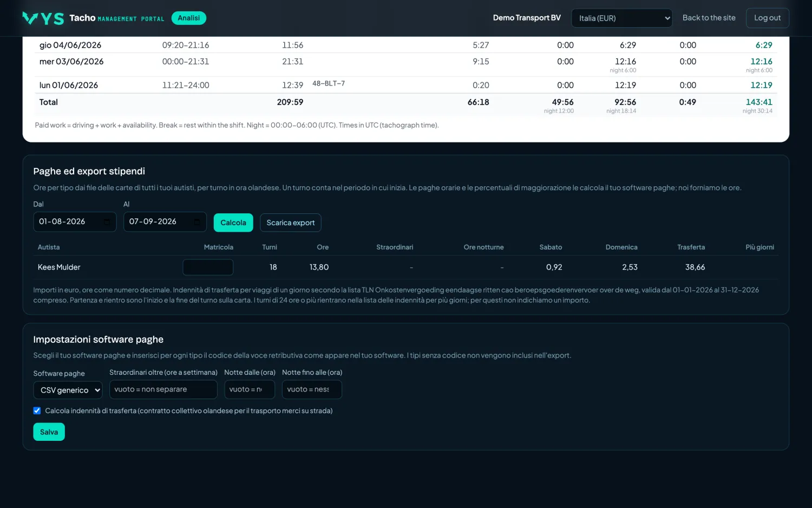Click Straordinari oltre ore a settimana field
Viewport: 812px width, 508px height.
coord(163,389)
